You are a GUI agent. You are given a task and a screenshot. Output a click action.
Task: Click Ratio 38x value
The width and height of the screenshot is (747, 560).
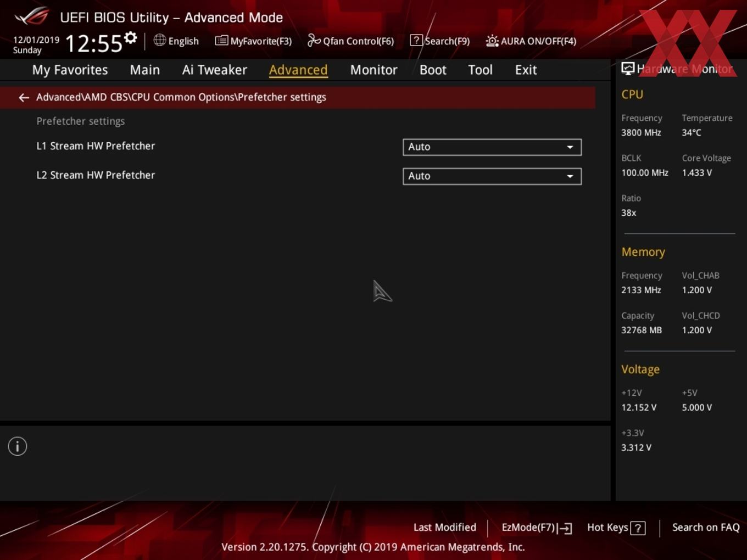629,213
